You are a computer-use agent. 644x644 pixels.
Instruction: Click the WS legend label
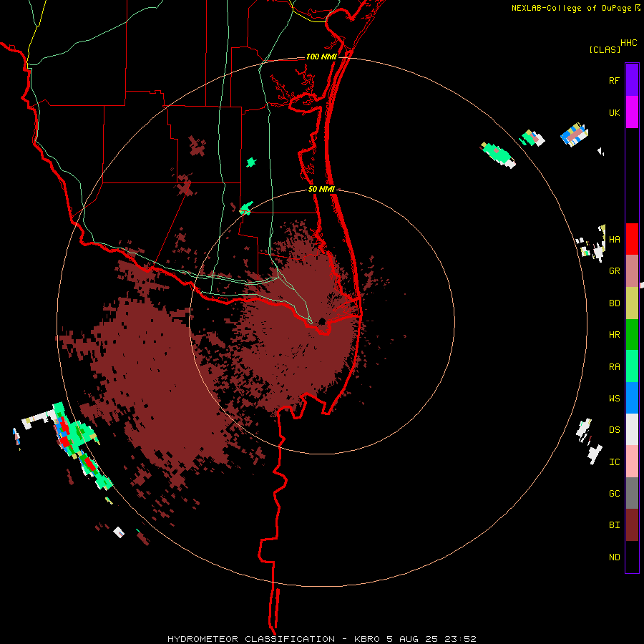click(614, 399)
